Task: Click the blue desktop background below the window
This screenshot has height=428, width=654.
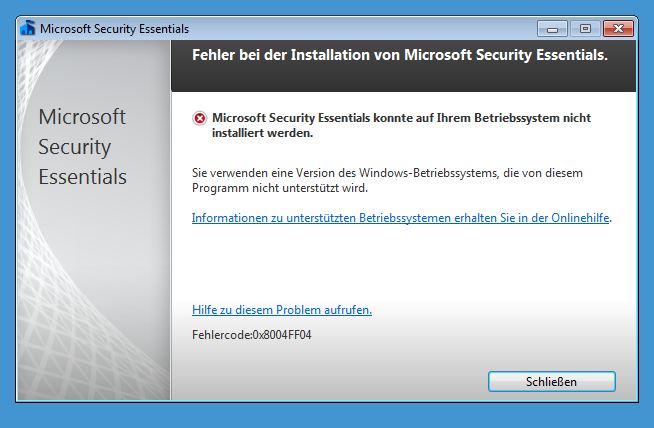Action: (327, 415)
